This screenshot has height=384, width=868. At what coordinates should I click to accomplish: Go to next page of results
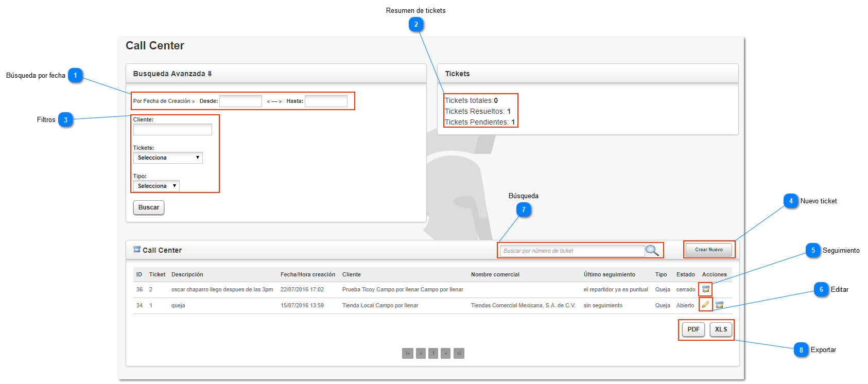pyautogui.click(x=446, y=353)
